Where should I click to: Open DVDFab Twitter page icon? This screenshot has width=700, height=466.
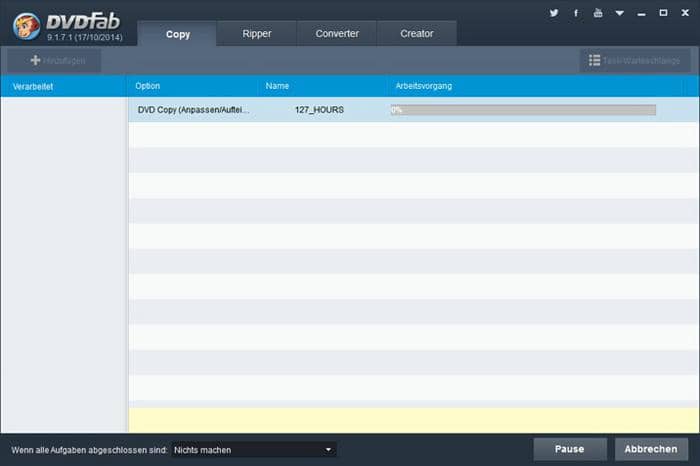point(554,13)
